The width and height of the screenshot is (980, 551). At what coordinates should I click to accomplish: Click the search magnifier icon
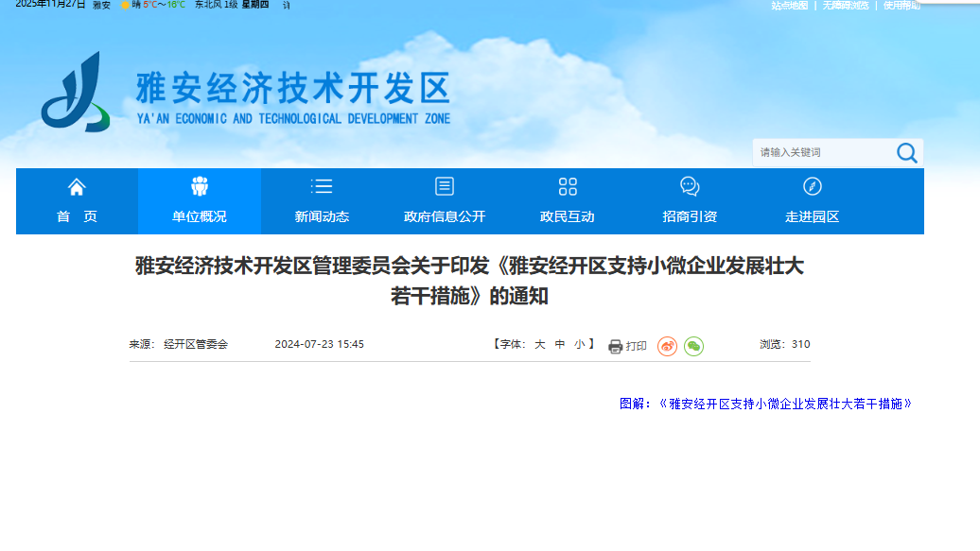coord(906,152)
